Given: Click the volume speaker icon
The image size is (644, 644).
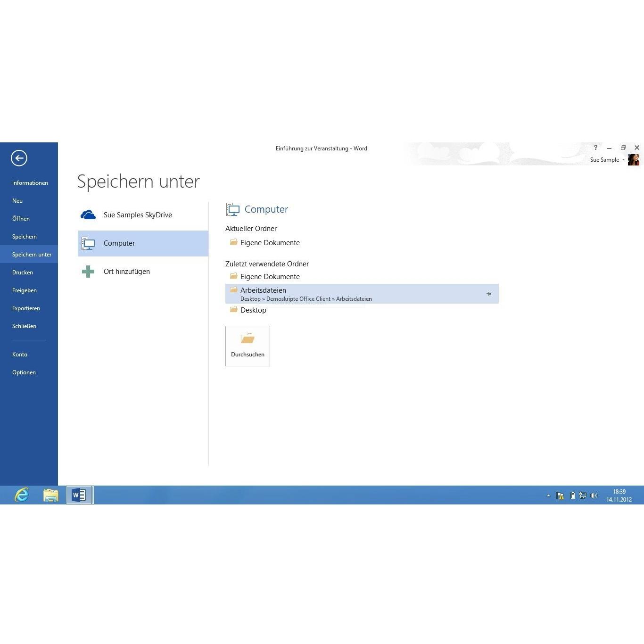Looking at the screenshot, I should pos(594,495).
